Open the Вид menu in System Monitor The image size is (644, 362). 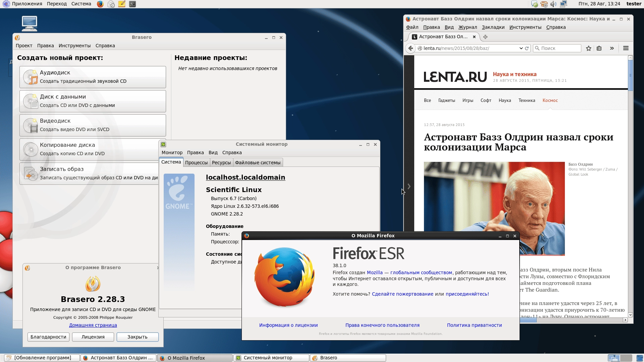coord(213,153)
